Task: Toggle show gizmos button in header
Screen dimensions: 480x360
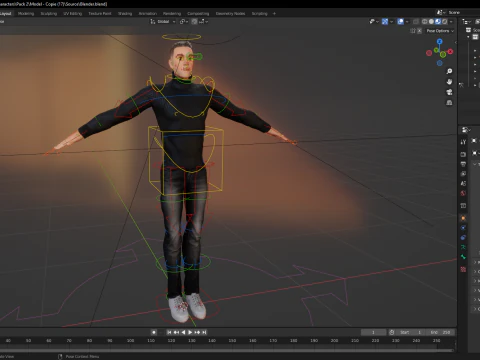Action: point(385,21)
